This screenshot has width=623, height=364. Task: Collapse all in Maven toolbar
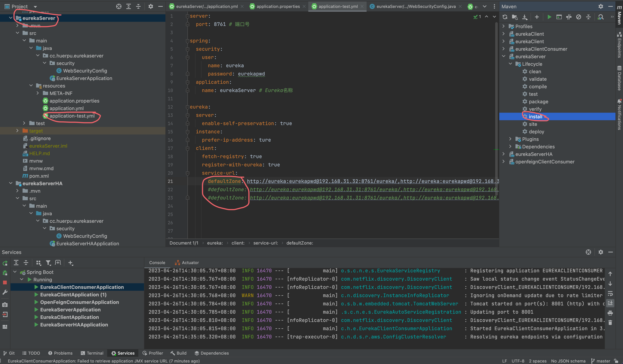click(x=588, y=17)
